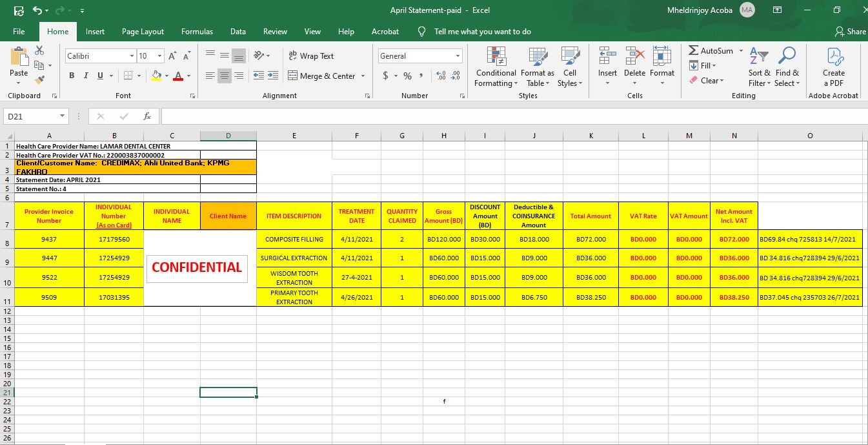The height and width of the screenshot is (445, 868).
Task: Open Sort & Filter menu
Action: point(759,67)
